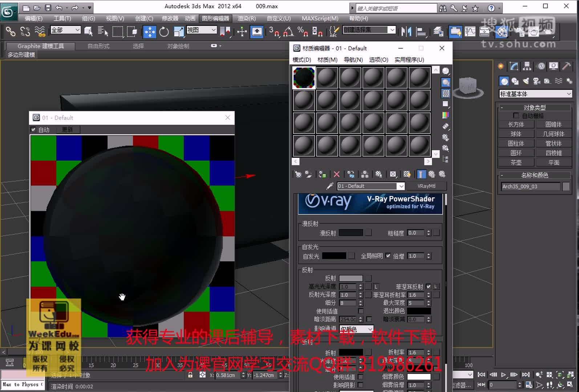This screenshot has height=392, width=579.
Task: Open the 编辑(E) menu
Action: click(x=33, y=19)
